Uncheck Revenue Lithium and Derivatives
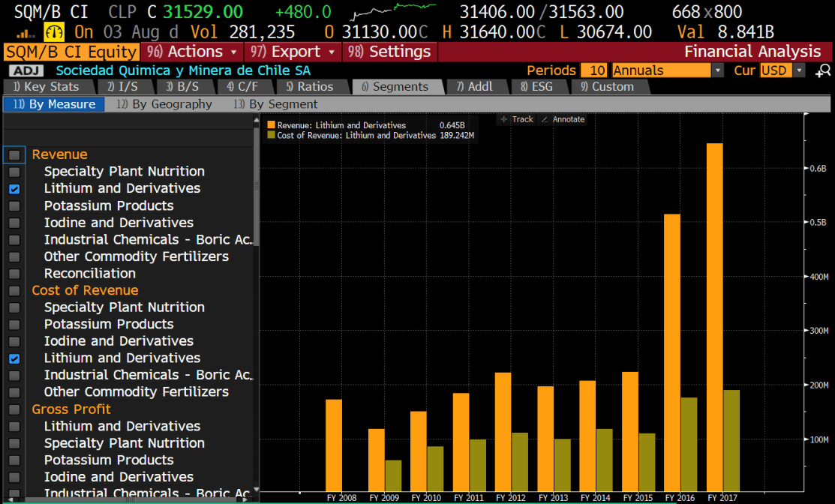Viewport: 835px width, 504px height. tap(14, 189)
